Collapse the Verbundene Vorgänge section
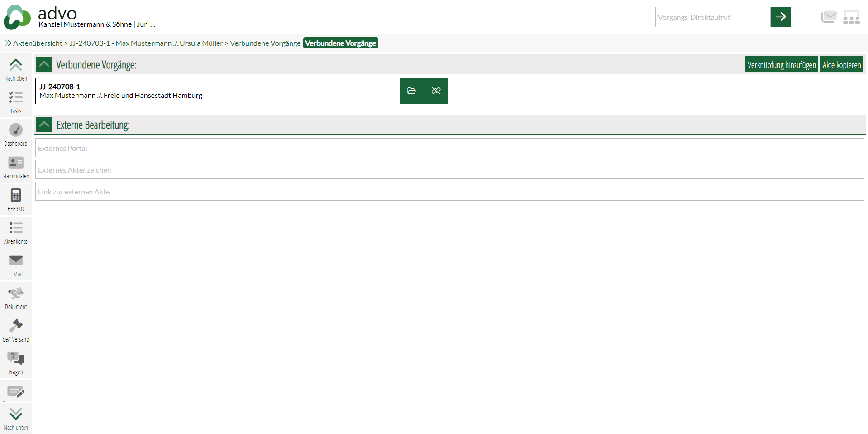This screenshot has height=434, width=868. click(x=44, y=64)
